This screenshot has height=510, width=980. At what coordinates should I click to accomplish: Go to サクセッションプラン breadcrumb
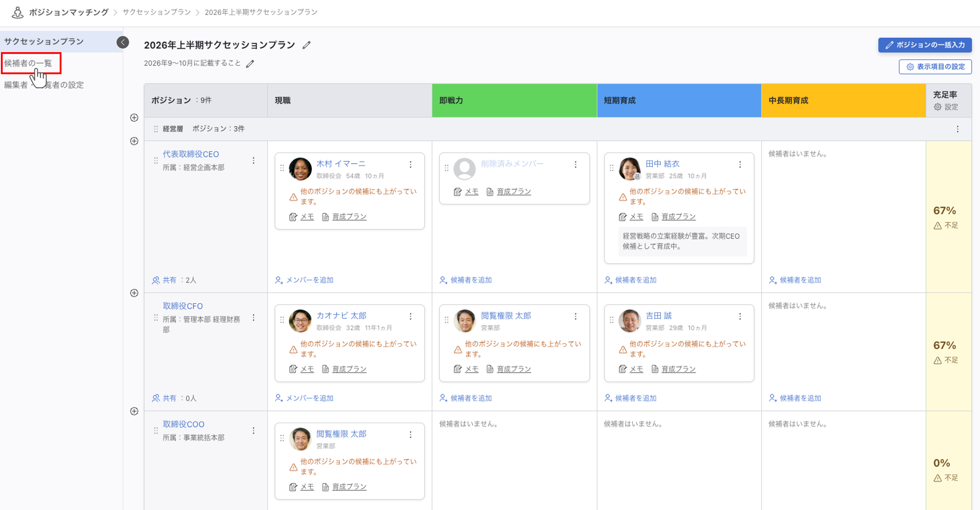tap(156, 12)
